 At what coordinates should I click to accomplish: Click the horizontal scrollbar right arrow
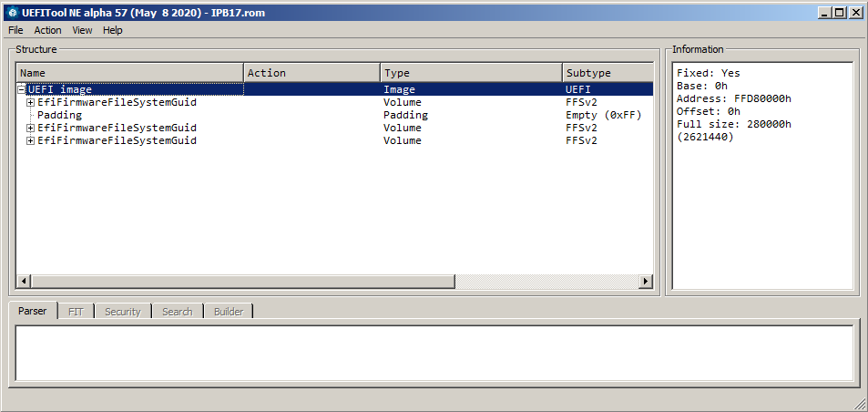click(646, 282)
